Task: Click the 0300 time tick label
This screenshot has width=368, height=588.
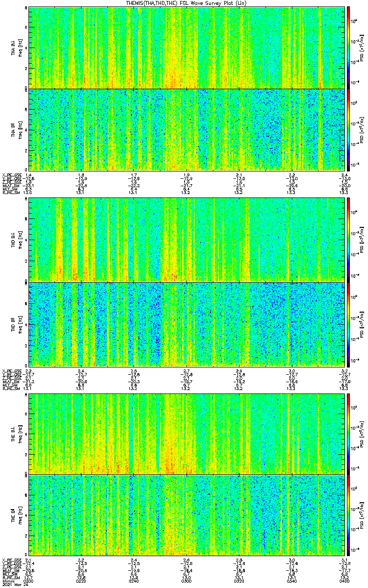Action: (187, 581)
